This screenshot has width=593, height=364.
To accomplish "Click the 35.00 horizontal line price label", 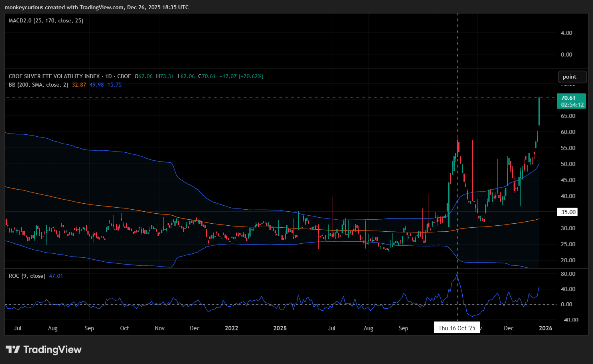I will (x=568, y=212).
